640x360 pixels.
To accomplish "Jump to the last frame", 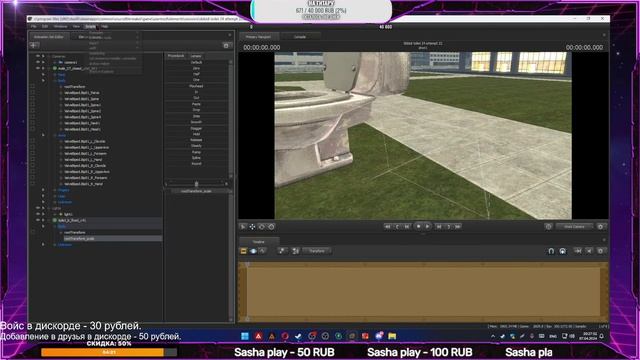I will pyautogui.click(x=458, y=227).
